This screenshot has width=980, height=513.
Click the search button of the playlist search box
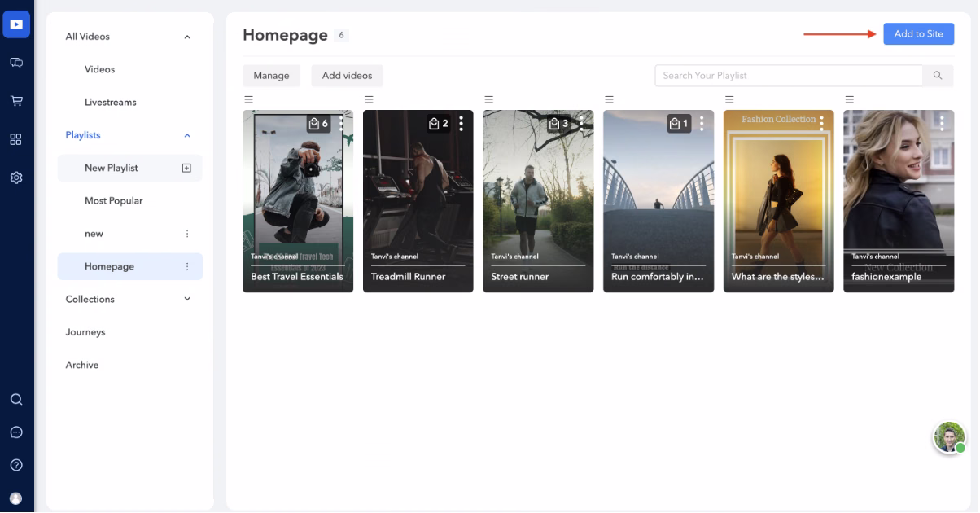[x=938, y=76]
